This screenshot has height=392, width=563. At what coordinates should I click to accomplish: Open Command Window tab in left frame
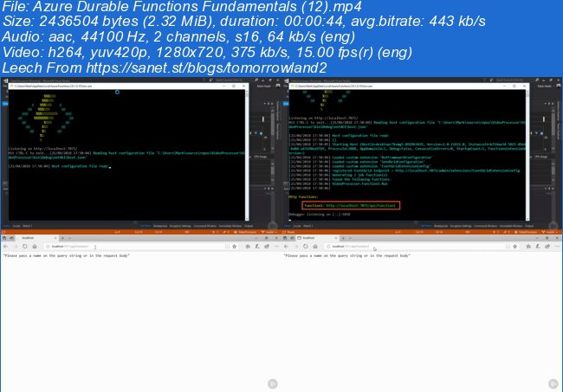pyautogui.click(x=205, y=226)
